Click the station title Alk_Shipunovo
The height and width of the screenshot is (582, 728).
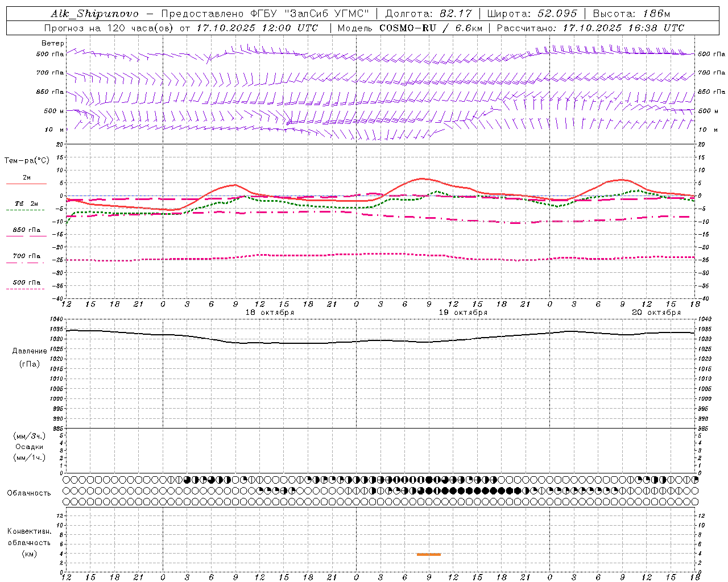point(95,14)
